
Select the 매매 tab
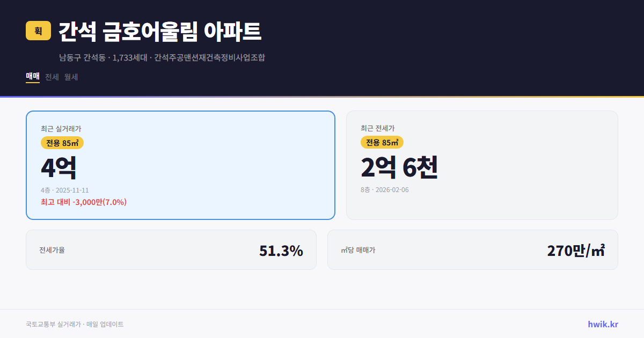[32, 77]
